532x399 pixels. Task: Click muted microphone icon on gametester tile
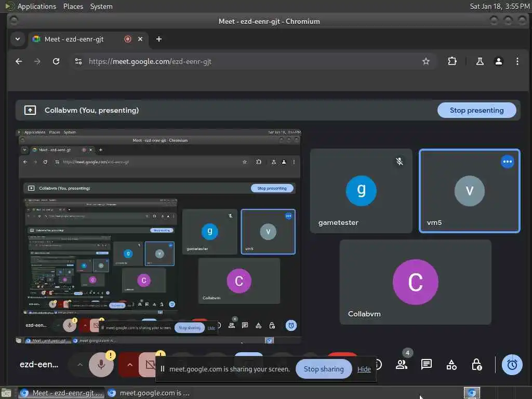[x=400, y=162]
